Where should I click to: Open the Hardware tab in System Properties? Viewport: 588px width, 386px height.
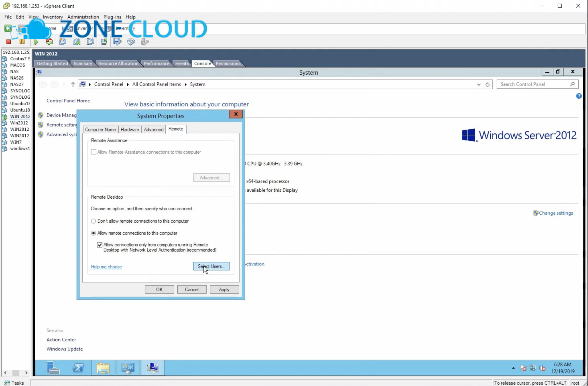click(130, 130)
